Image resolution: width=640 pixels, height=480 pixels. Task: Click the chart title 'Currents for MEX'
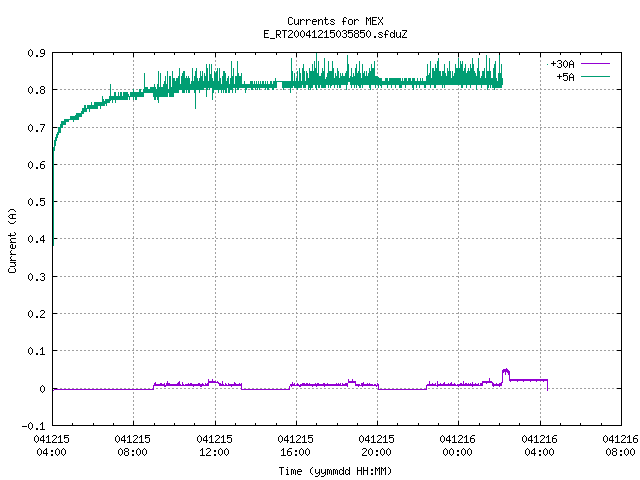(x=335, y=21)
